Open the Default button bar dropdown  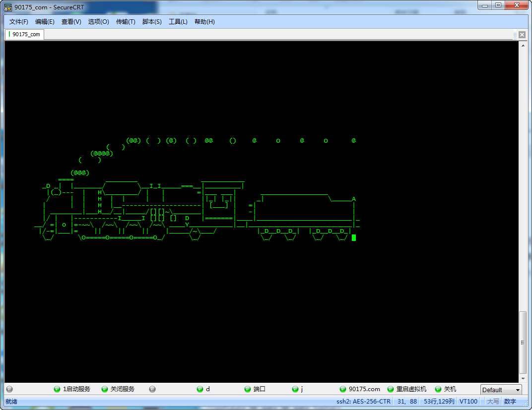[501, 390]
